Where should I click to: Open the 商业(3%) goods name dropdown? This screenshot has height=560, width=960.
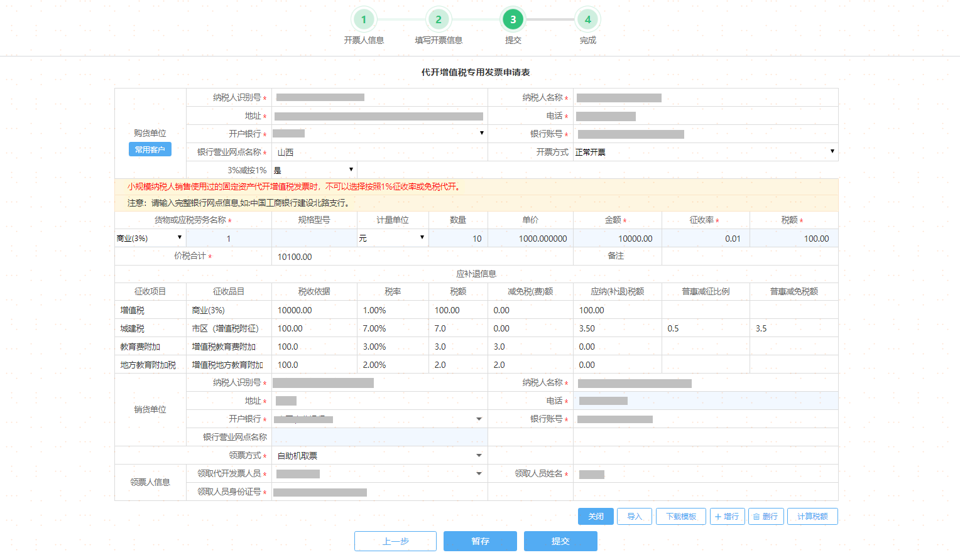click(150, 238)
